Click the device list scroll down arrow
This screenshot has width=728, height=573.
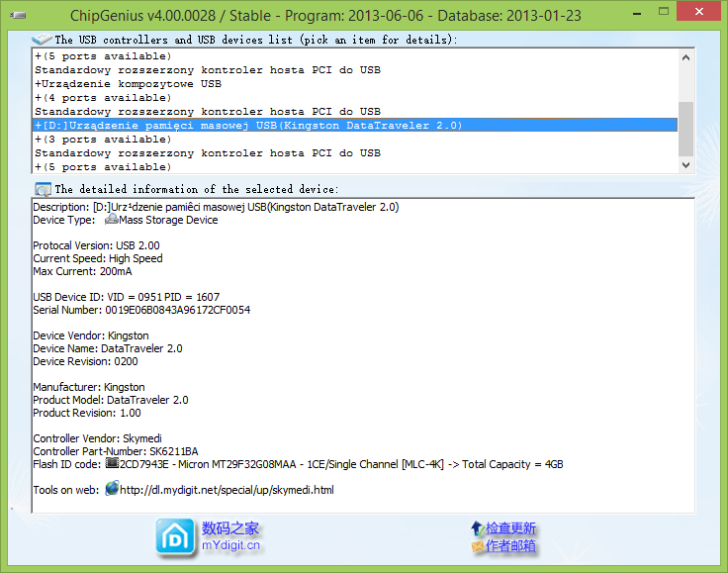(685, 165)
